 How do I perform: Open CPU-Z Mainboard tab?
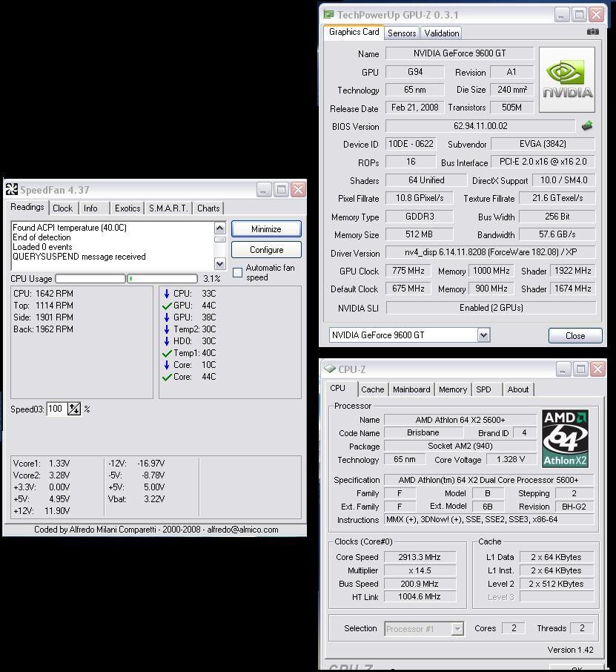tap(411, 389)
